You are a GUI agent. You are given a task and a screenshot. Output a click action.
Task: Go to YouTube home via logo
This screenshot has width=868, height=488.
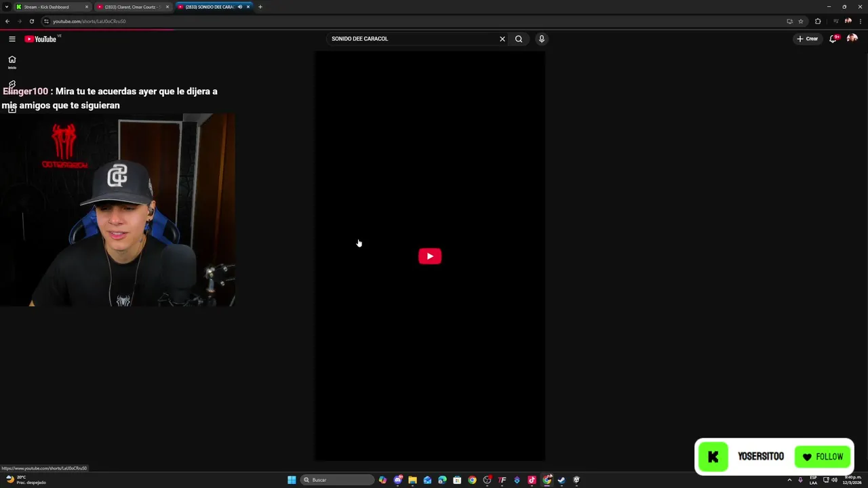coord(41,39)
